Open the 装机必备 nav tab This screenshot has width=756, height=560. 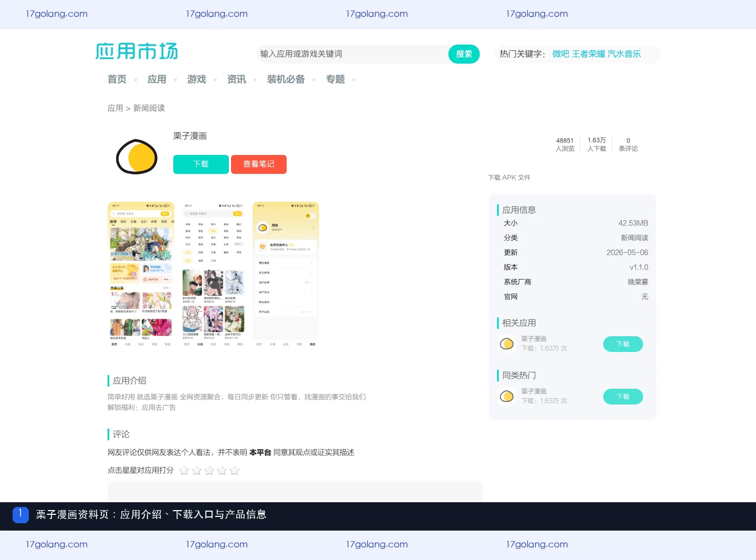click(286, 79)
